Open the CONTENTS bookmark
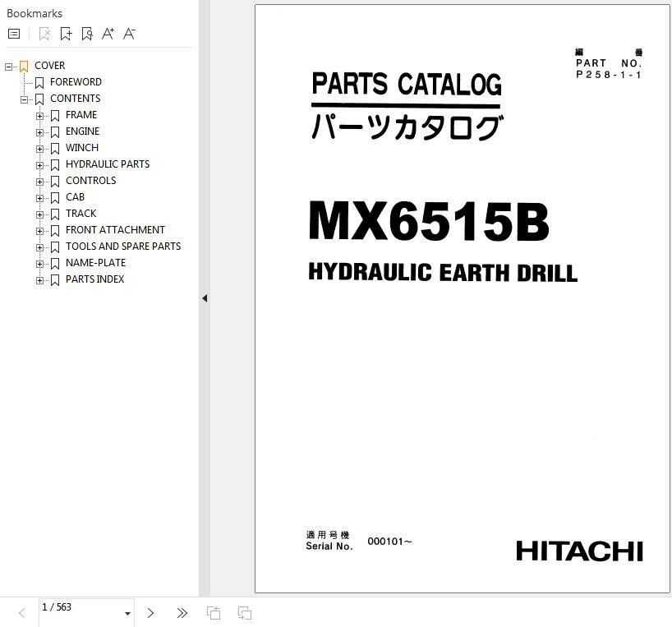This screenshot has width=672, height=627. (x=75, y=99)
